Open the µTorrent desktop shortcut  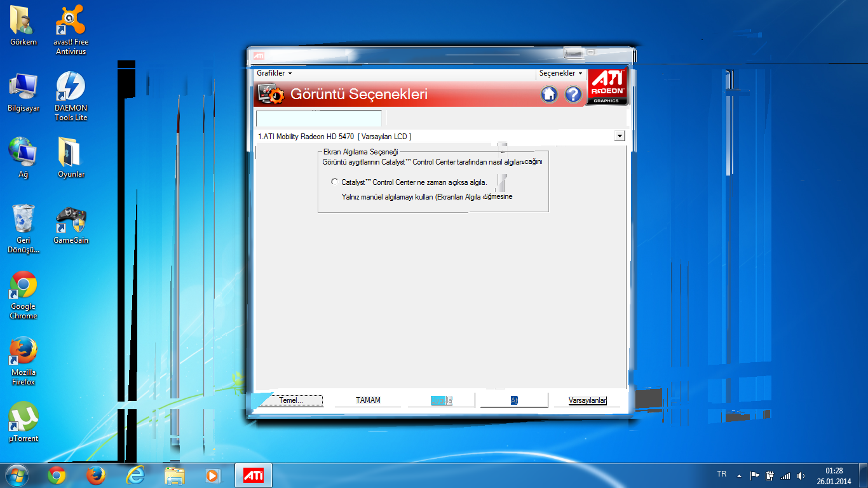[24, 423]
